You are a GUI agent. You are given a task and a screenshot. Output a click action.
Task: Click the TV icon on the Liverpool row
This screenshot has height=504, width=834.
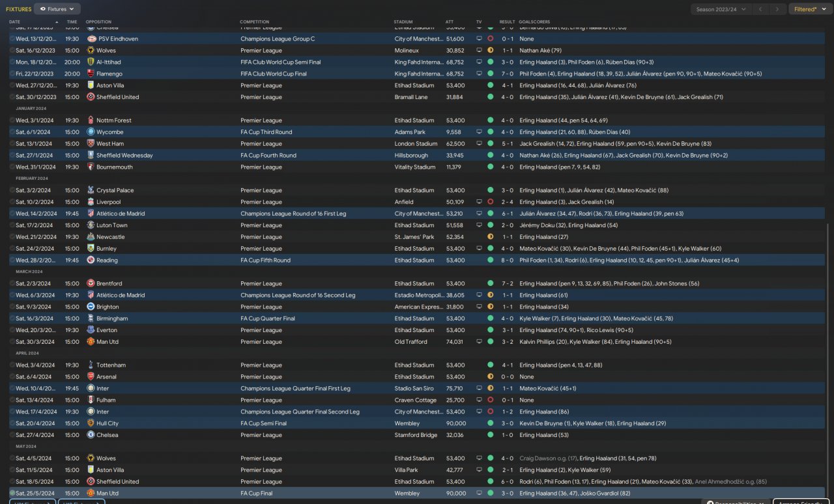pos(480,203)
